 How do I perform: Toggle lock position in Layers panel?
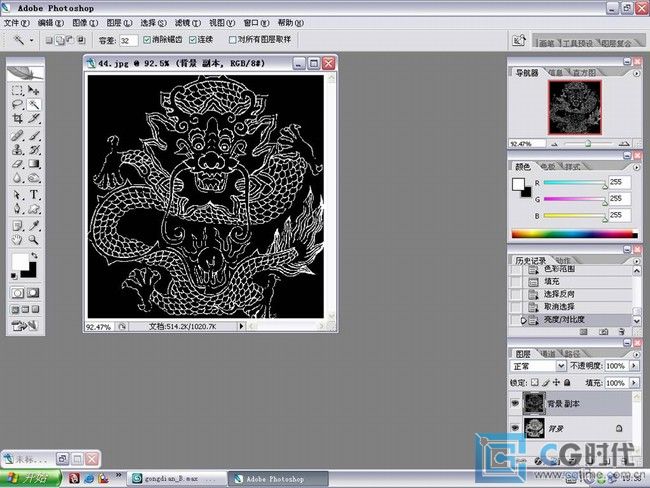coord(556,382)
